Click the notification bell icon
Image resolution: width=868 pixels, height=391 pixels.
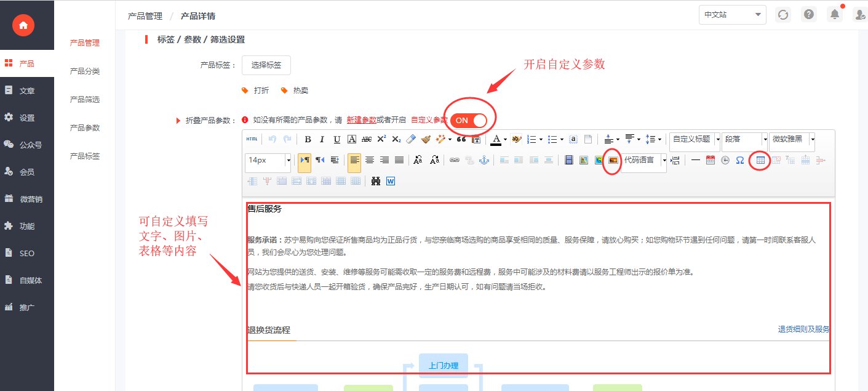(835, 15)
